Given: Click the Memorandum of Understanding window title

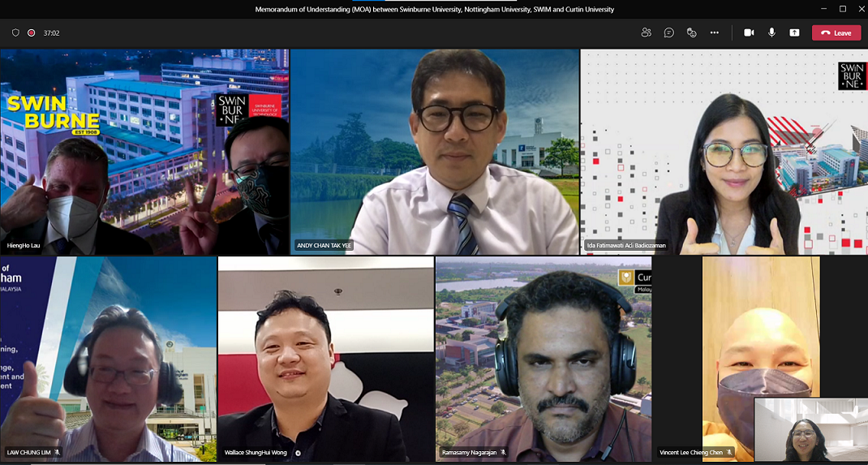Looking at the screenshot, I should [x=434, y=10].
